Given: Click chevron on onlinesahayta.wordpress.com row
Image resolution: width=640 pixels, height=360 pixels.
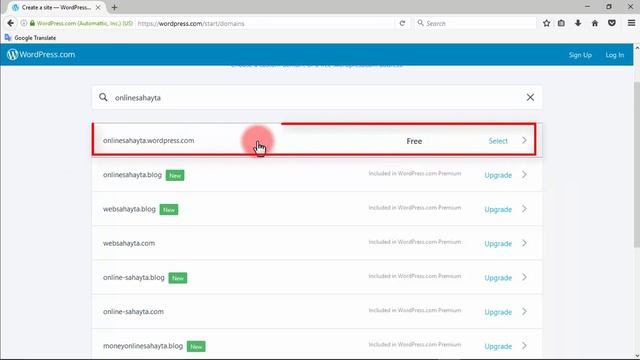Looking at the screenshot, I should (x=524, y=140).
